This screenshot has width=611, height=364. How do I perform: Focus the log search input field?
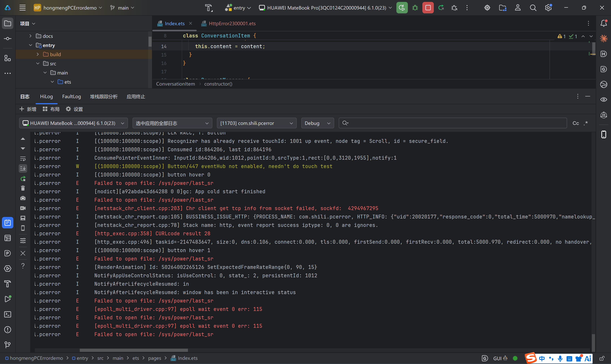tap(453, 123)
